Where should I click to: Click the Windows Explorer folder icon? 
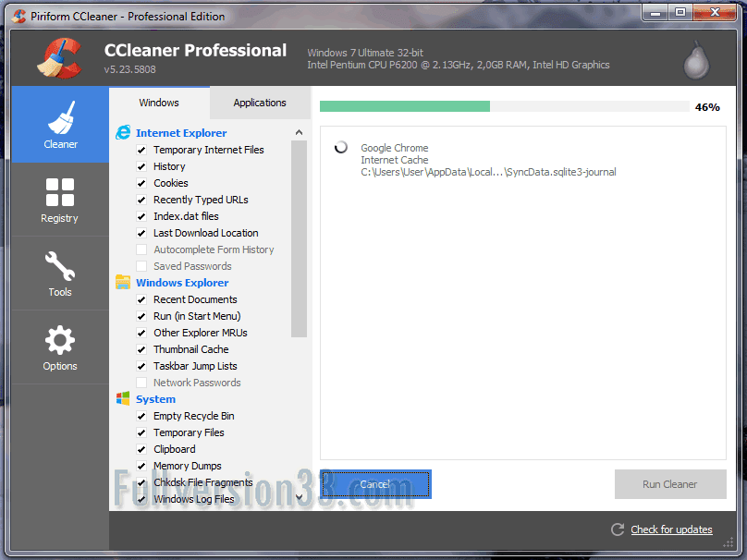123,282
